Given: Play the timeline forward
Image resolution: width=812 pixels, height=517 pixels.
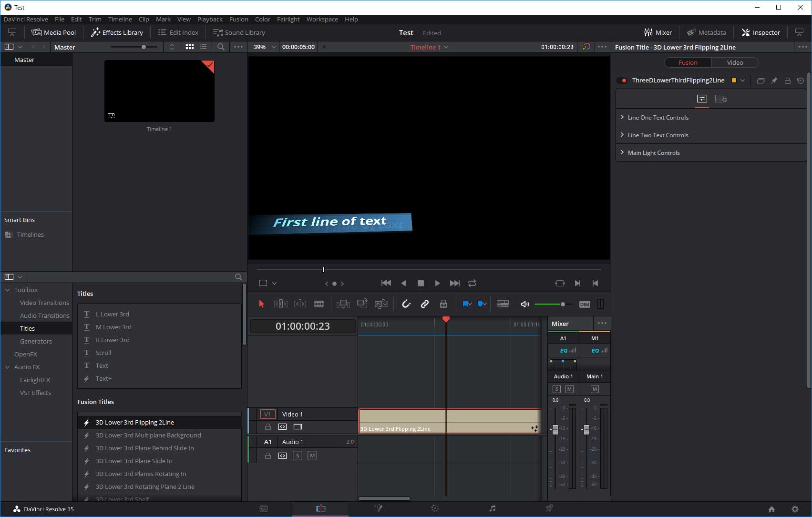Looking at the screenshot, I should (437, 283).
